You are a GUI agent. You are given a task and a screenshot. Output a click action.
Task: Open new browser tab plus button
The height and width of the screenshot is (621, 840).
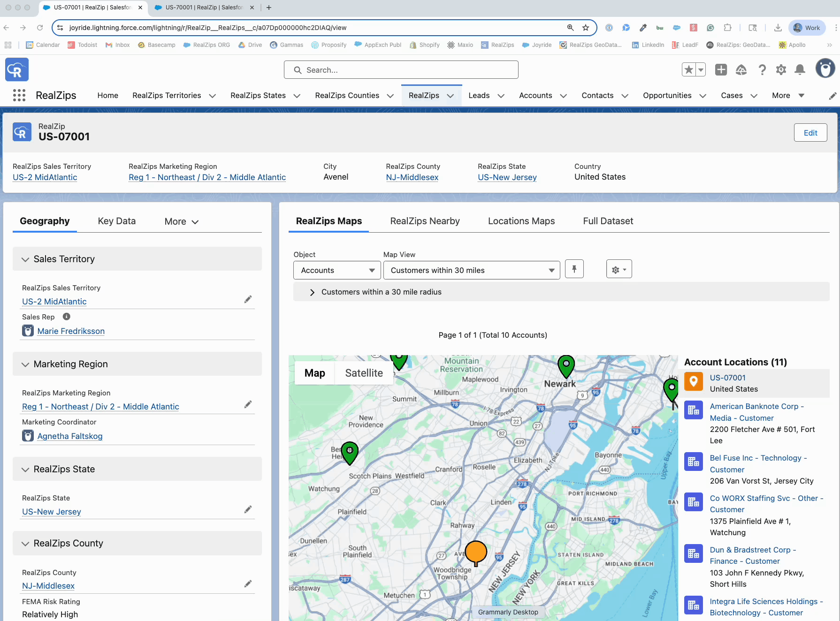(269, 8)
